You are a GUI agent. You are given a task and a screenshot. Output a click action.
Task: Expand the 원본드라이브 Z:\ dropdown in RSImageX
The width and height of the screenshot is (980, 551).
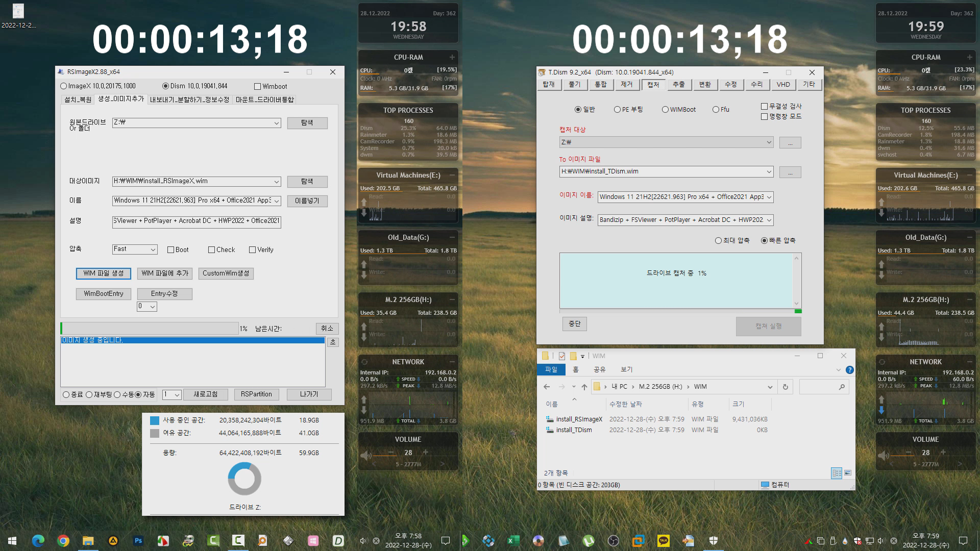tap(276, 123)
